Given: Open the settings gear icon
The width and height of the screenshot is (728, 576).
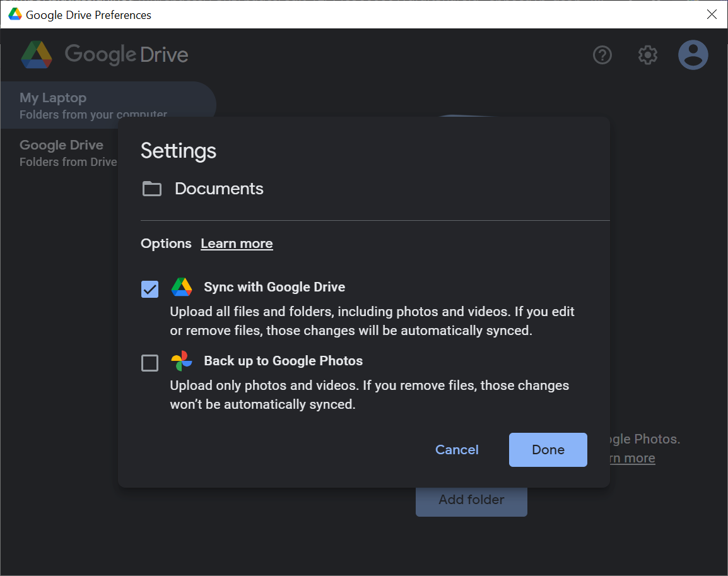Looking at the screenshot, I should tap(648, 56).
